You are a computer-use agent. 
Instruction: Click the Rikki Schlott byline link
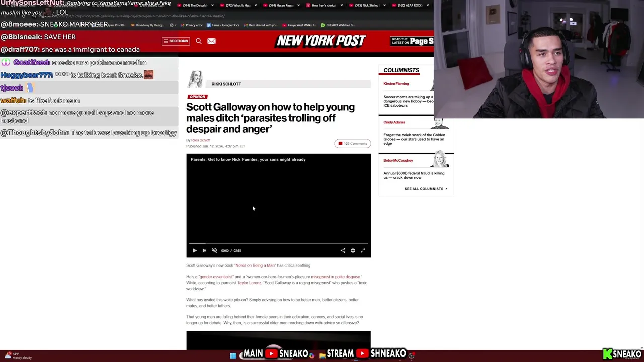[x=201, y=140]
